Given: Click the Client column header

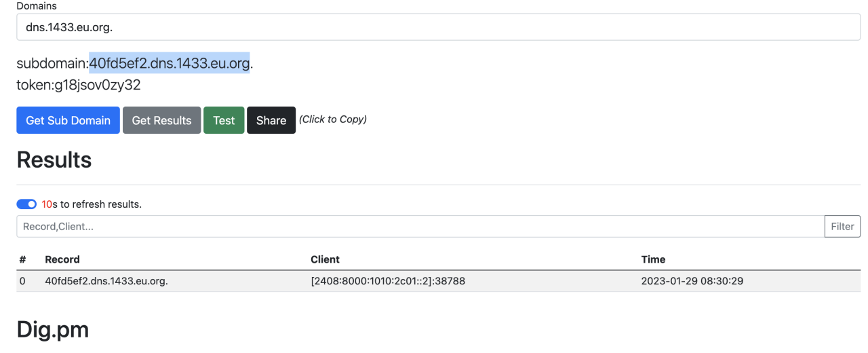Looking at the screenshot, I should (x=325, y=259).
